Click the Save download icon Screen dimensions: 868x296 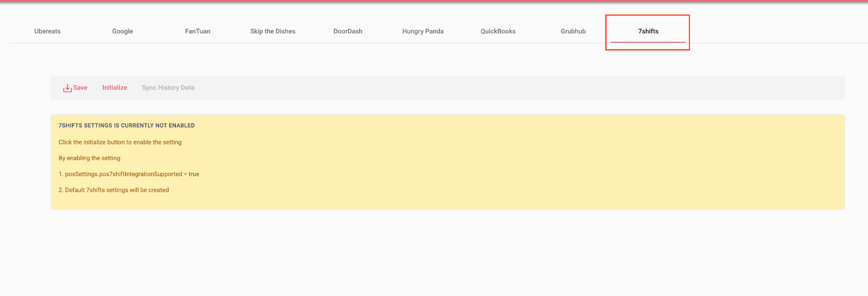tap(67, 88)
